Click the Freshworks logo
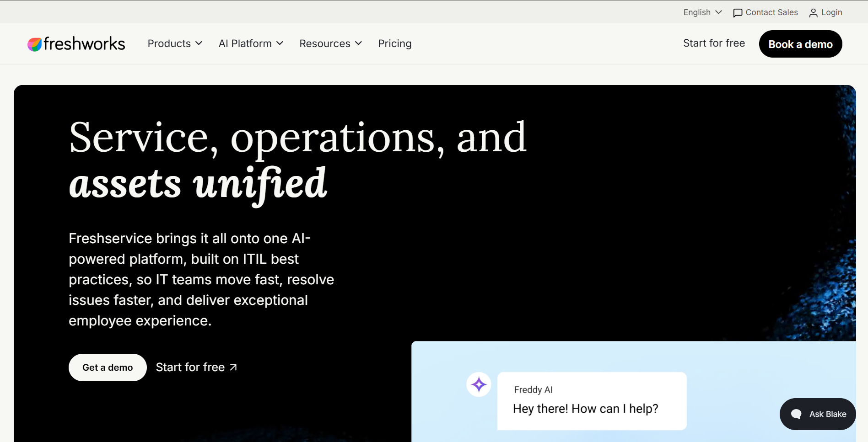This screenshot has width=868, height=442. click(x=76, y=44)
